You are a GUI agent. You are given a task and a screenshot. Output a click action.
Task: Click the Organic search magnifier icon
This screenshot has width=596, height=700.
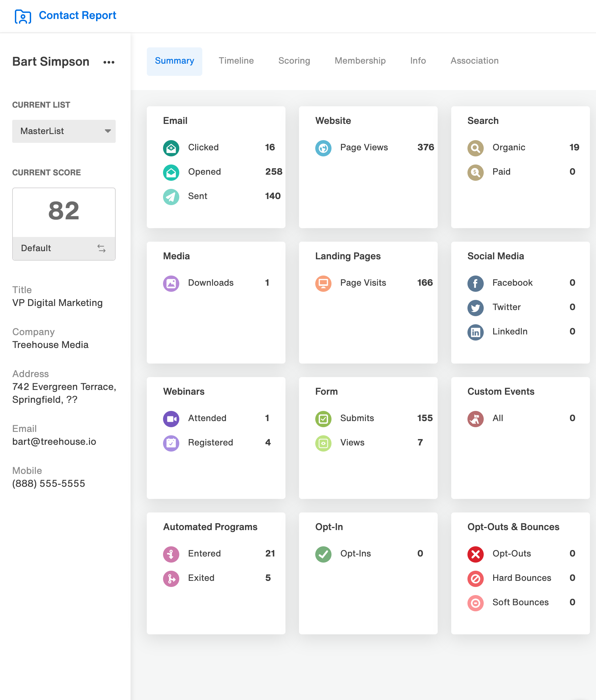(x=476, y=148)
